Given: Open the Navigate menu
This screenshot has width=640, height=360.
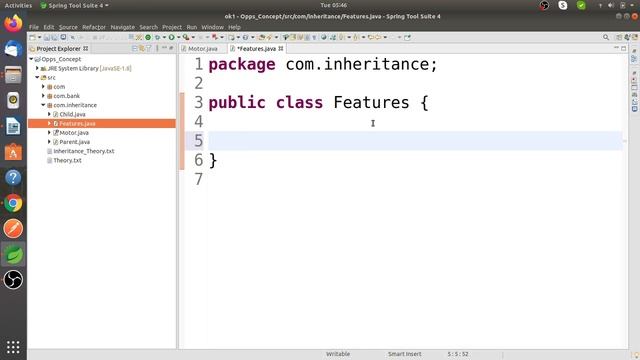Looking at the screenshot, I should click(122, 27).
